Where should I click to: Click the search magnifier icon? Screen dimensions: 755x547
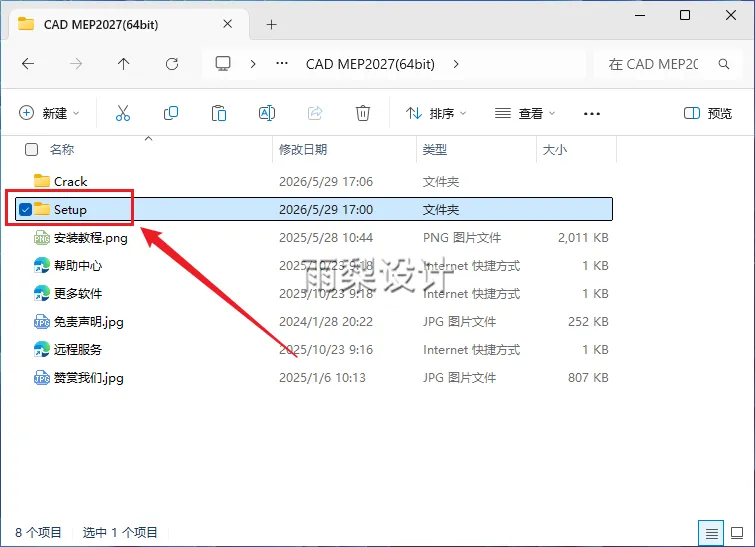[724, 64]
